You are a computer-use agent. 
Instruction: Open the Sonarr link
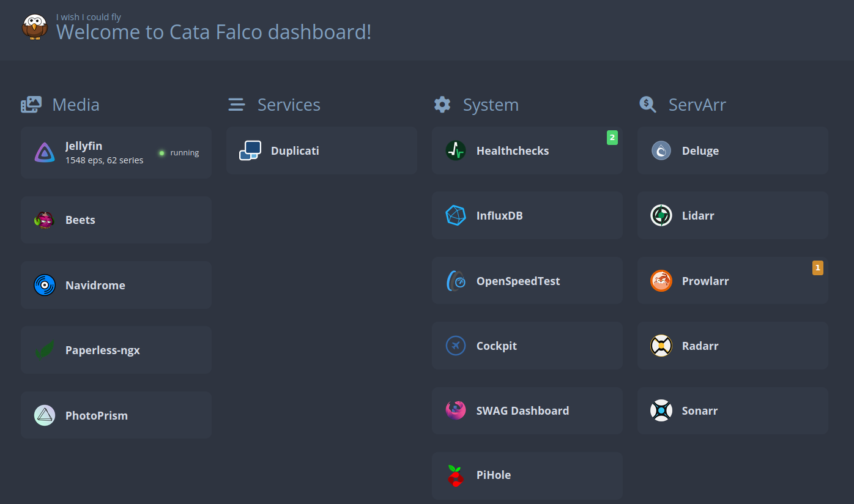point(733,410)
